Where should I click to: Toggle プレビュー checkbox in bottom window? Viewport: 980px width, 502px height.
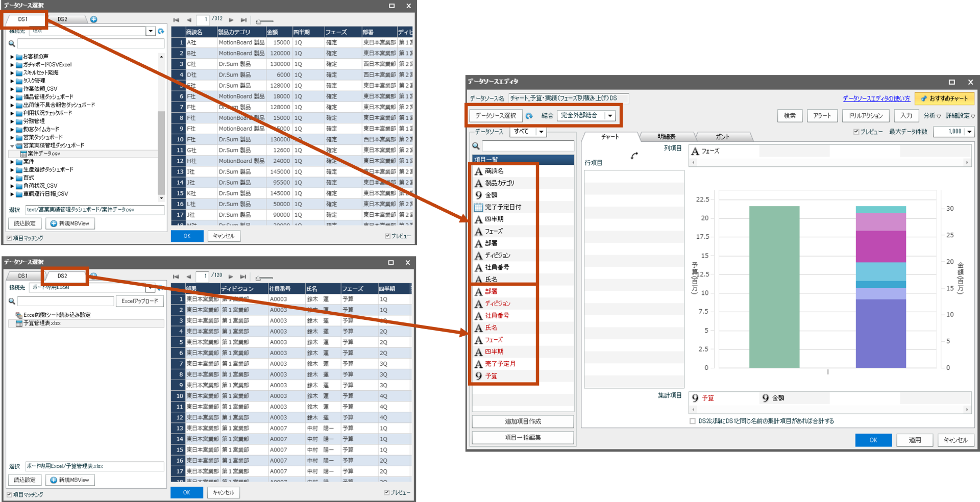coord(387,492)
